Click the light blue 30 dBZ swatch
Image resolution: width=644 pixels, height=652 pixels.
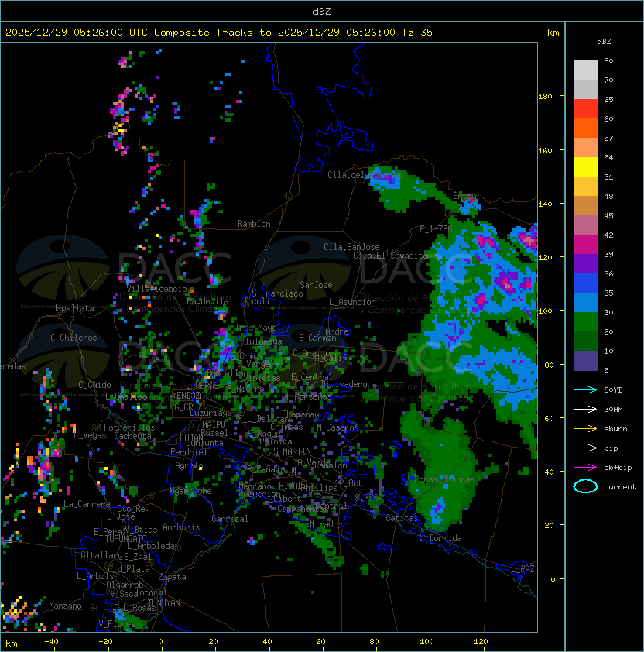[x=585, y=303]
